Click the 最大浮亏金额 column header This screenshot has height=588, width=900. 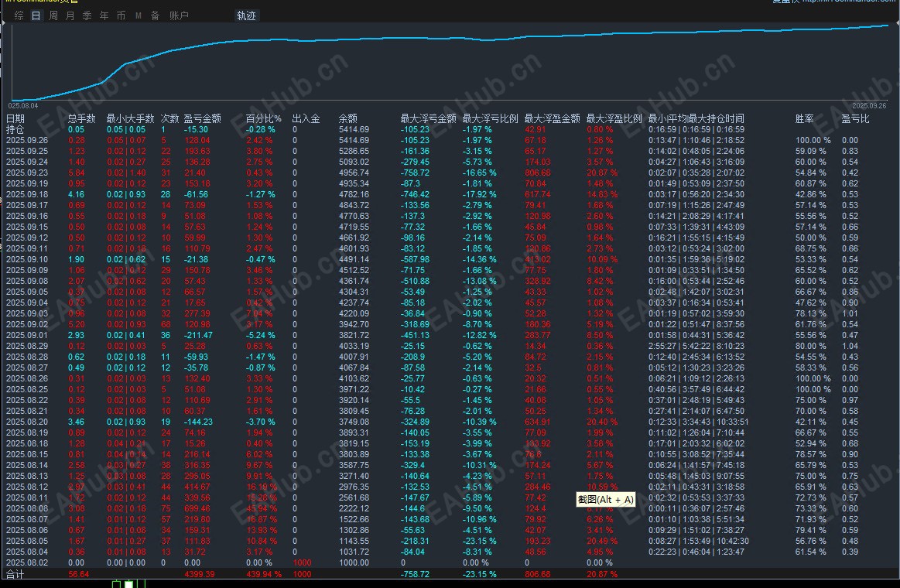(x=428, y=118)
